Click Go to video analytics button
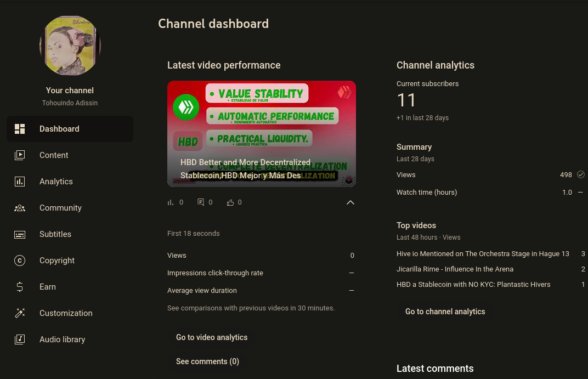 [212, 337]
